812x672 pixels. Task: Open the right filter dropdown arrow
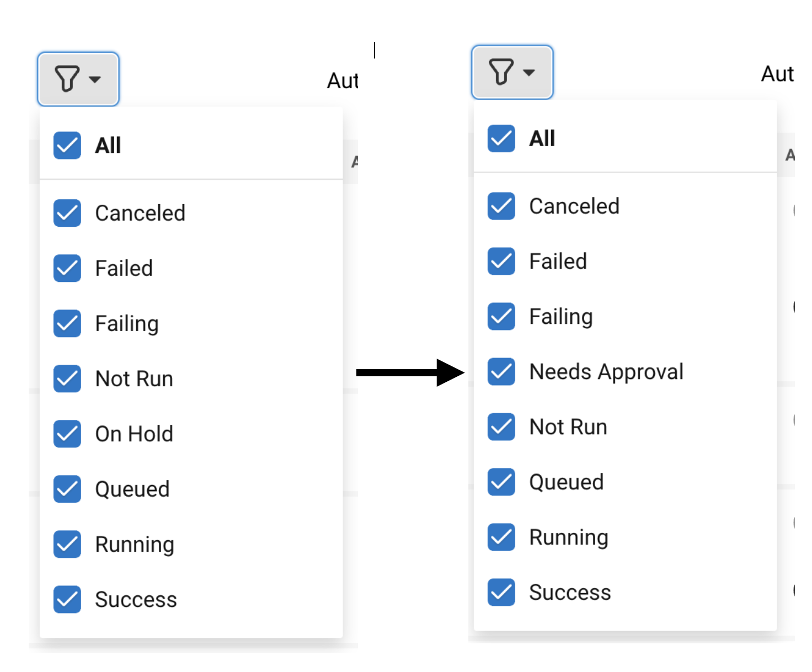click(x=528, y=73)
